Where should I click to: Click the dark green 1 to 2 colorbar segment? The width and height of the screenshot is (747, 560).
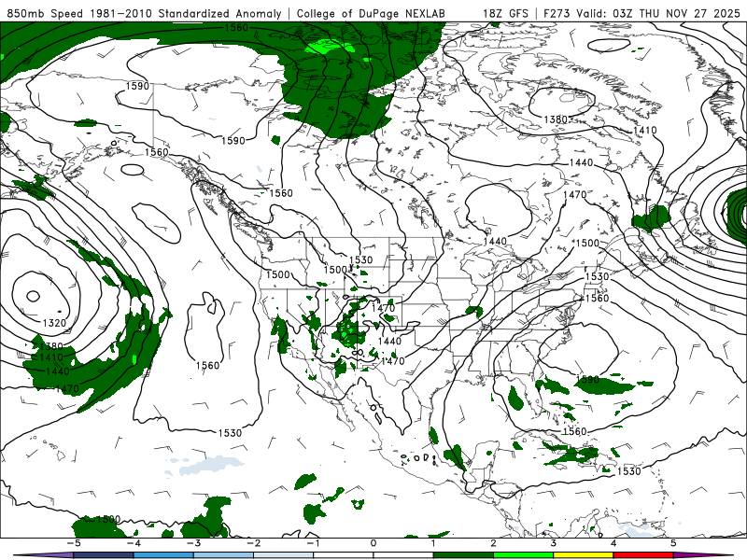click(x=463, y=555)
